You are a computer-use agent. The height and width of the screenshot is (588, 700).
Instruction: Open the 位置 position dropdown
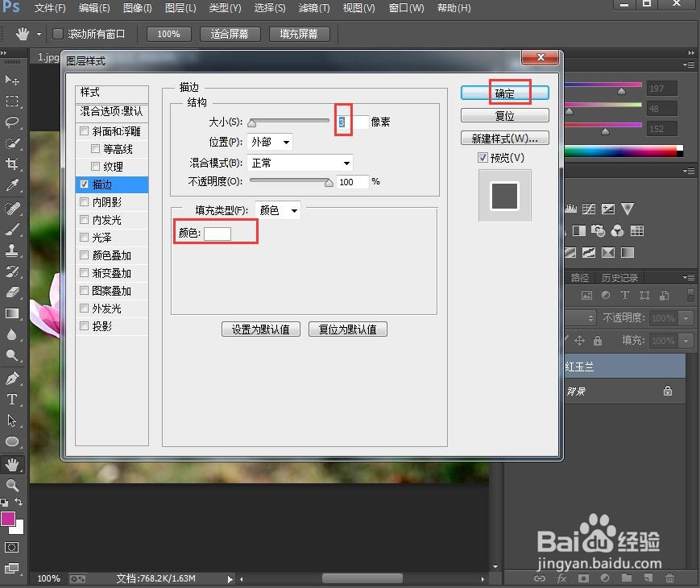click(x=270, y=143)
